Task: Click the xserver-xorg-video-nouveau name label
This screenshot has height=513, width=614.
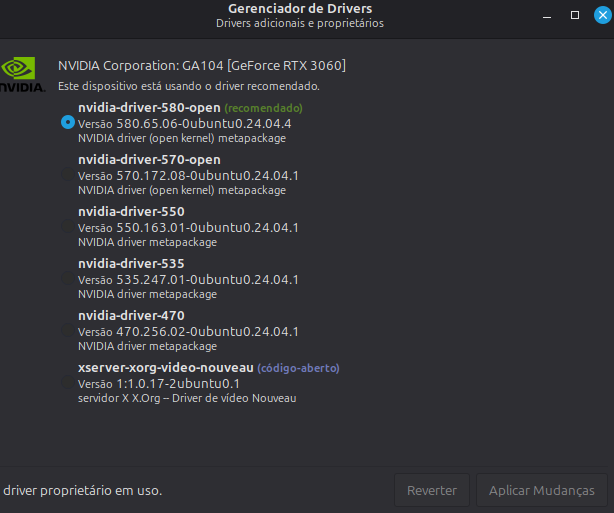Action: [166, 368]
